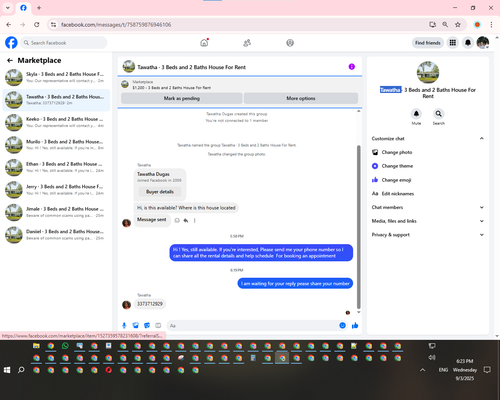Click the chat messages scrollbar
The image size is (500, 400).
[x=359, y=227]
